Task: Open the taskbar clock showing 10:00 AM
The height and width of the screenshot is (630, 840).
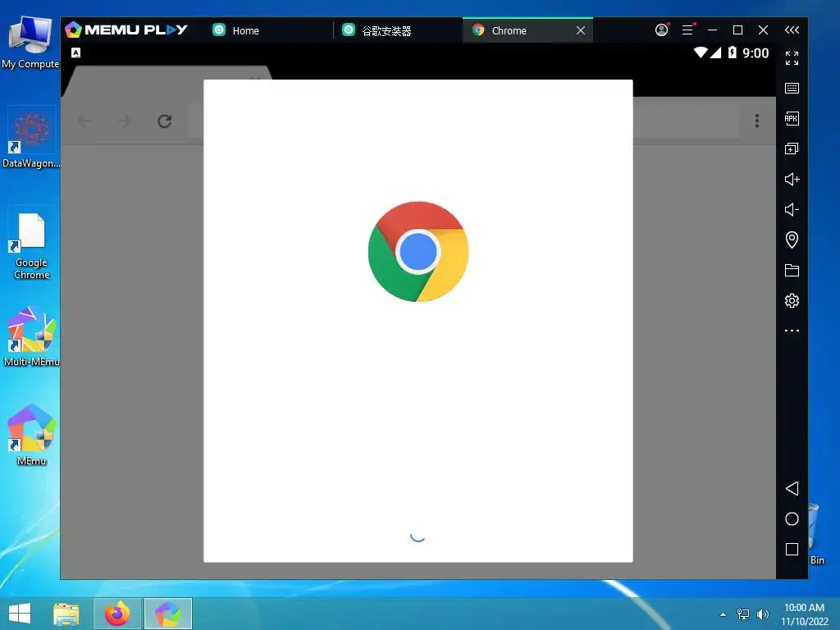Action: click(804, 614)
